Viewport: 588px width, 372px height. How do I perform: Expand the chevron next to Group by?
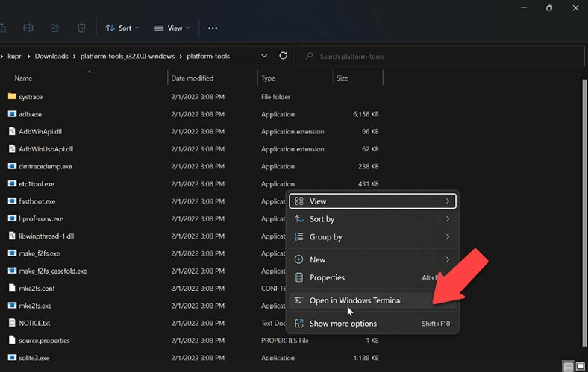click(448, 237)
